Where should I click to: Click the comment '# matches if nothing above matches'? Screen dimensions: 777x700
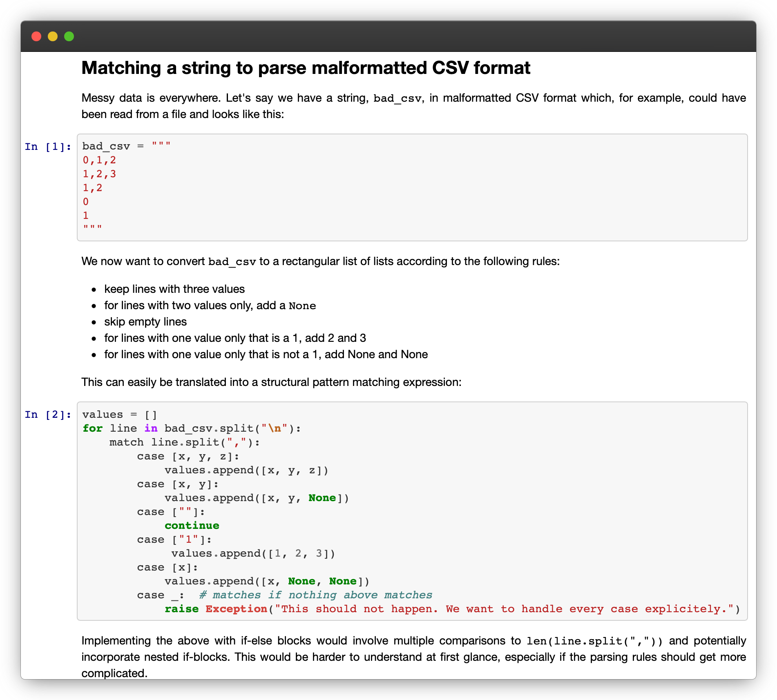[316, 595]
